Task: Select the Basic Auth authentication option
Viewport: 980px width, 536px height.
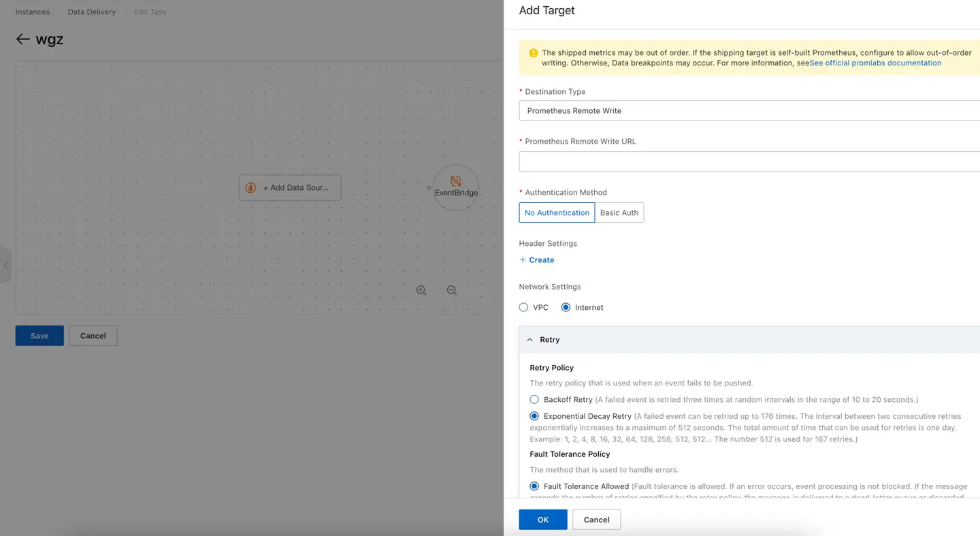Action: pos(619,212)
